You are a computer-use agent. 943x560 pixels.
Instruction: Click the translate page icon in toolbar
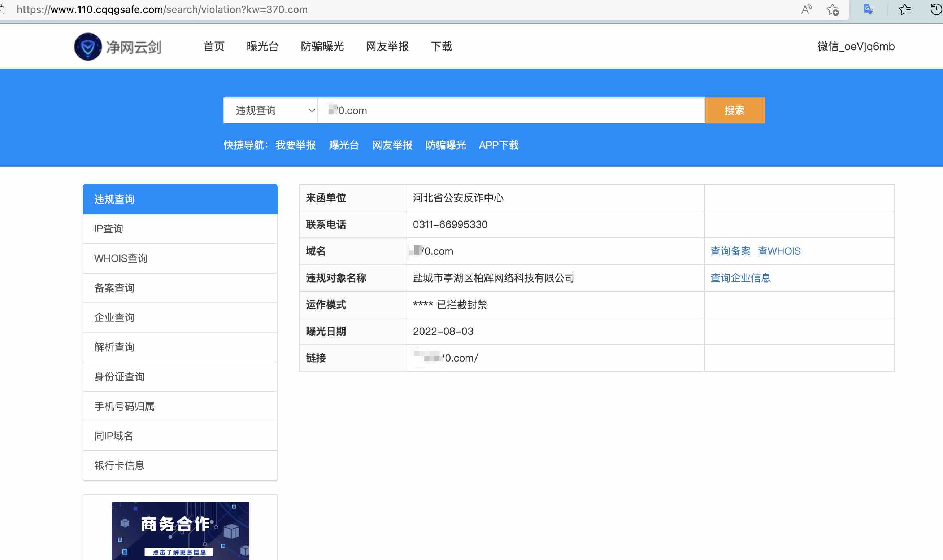tap(868, 9)
